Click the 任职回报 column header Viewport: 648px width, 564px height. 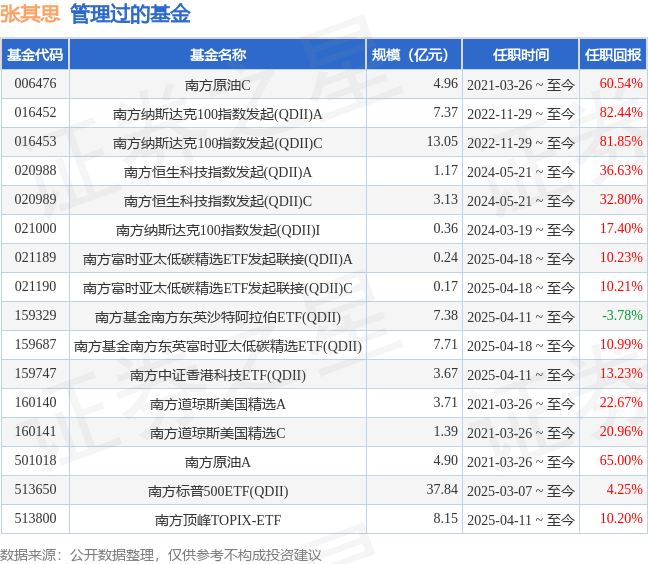pos(613,55)
